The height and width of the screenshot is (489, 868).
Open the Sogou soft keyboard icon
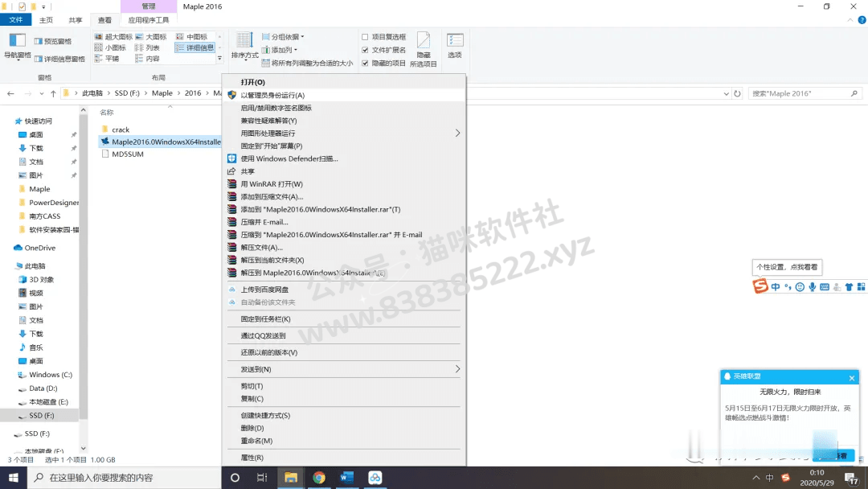[x=825, y=287]
